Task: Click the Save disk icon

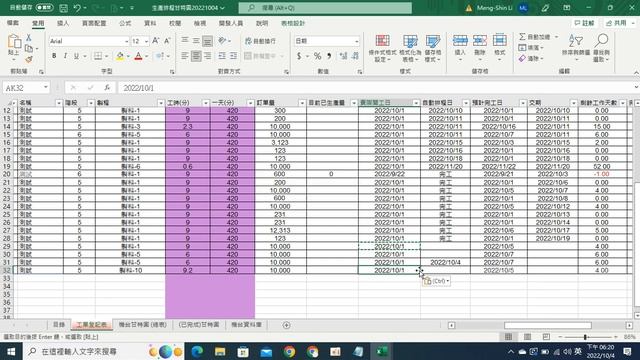Action: (x=64, y=8)
